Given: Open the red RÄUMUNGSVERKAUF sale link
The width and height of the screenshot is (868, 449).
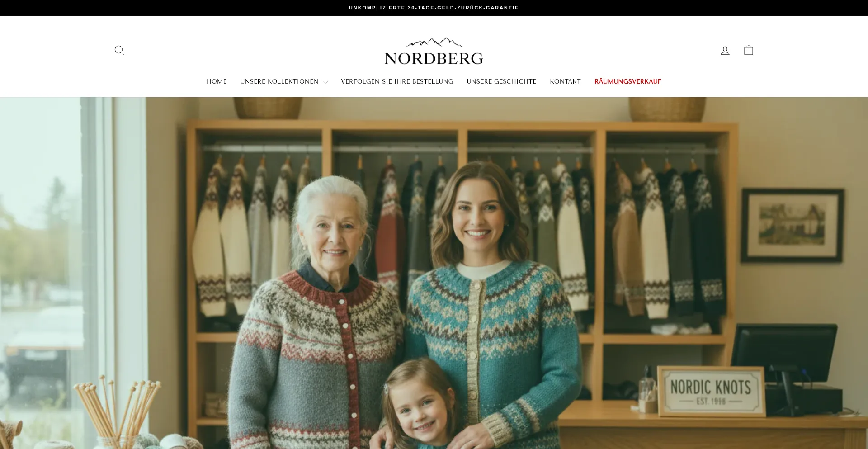Looking at the screenshot, I should click(x=627, y=81).
